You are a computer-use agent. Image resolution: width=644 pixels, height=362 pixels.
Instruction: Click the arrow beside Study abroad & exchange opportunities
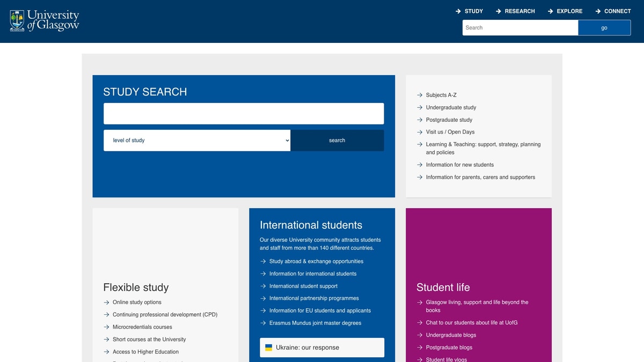[x=263, y=261]
